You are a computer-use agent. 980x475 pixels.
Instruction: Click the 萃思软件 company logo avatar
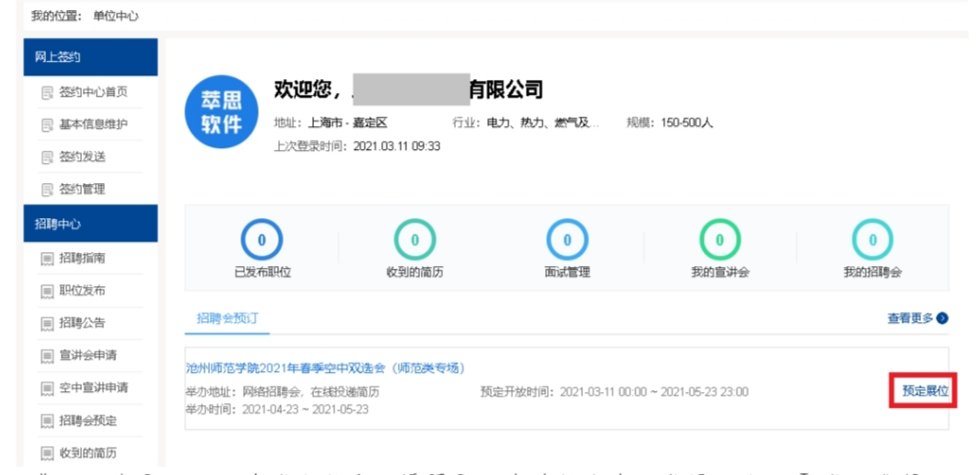point(221,112)
